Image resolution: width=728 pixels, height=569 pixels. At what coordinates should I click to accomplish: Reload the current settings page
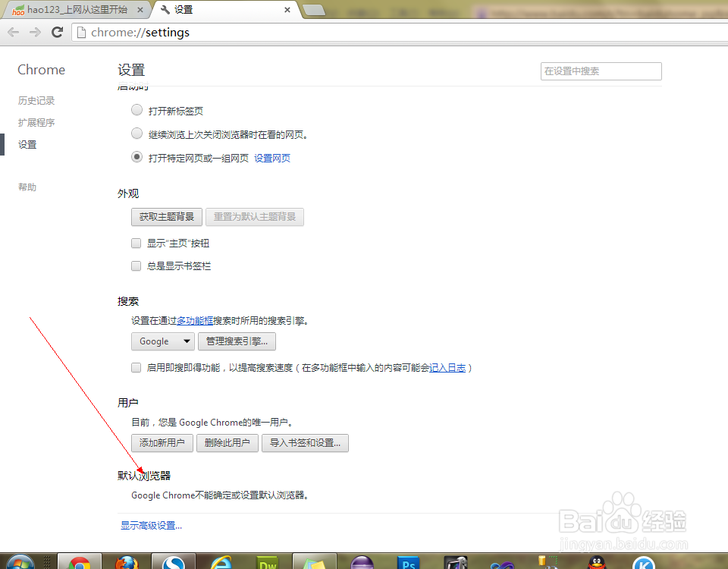coord(56,32)
